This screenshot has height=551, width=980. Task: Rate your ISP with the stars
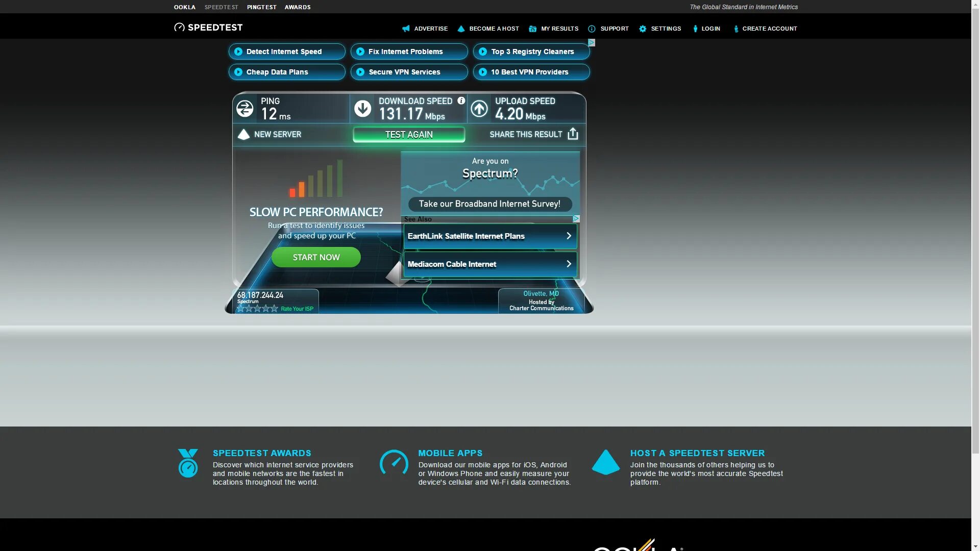(x=258, y=309)
